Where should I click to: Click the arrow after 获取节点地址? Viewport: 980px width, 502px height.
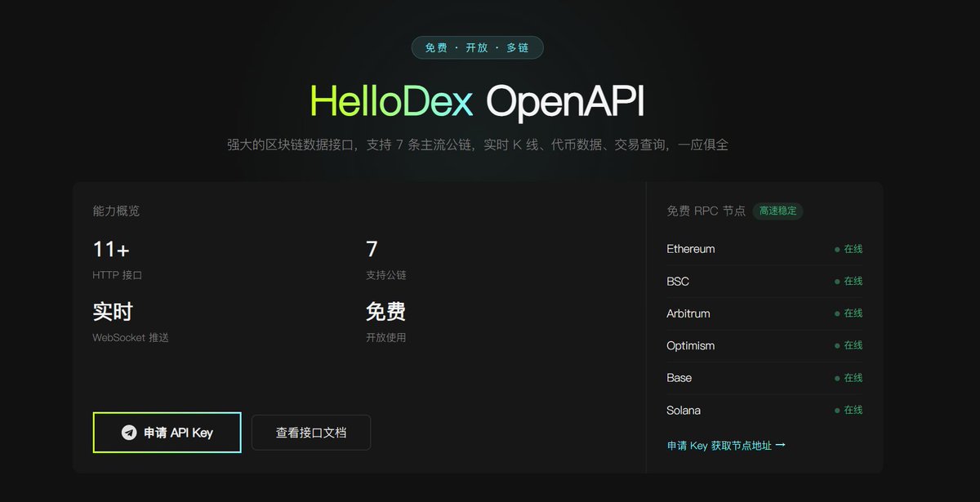780,446
